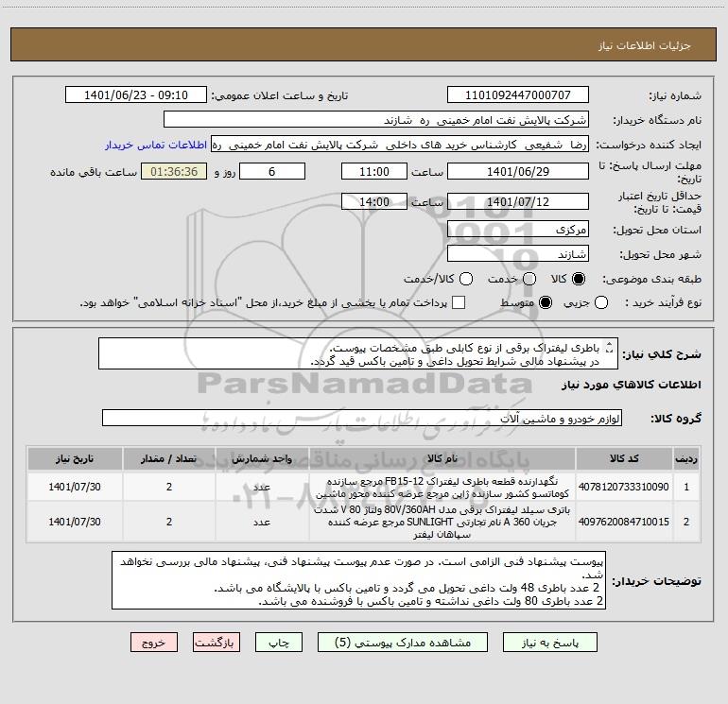Click the need date 1401/07/30 in row 1
This screenshot has height=704, width=728.
coord(75,487)
